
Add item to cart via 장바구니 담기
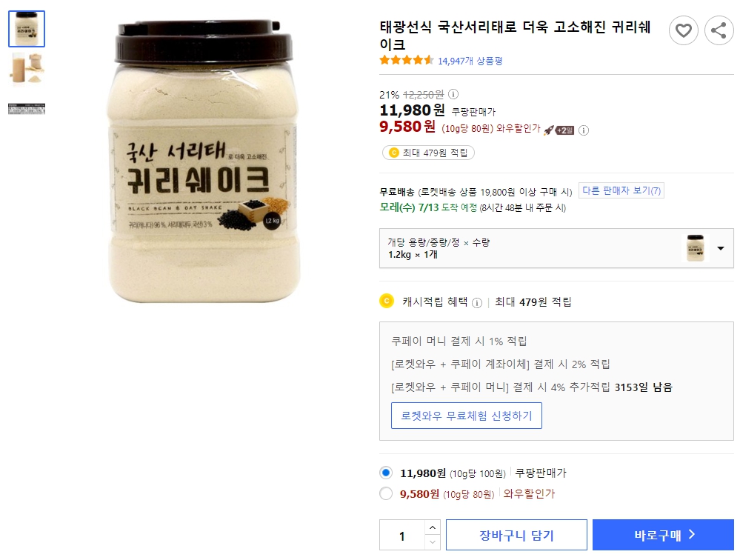coord(516,534)
